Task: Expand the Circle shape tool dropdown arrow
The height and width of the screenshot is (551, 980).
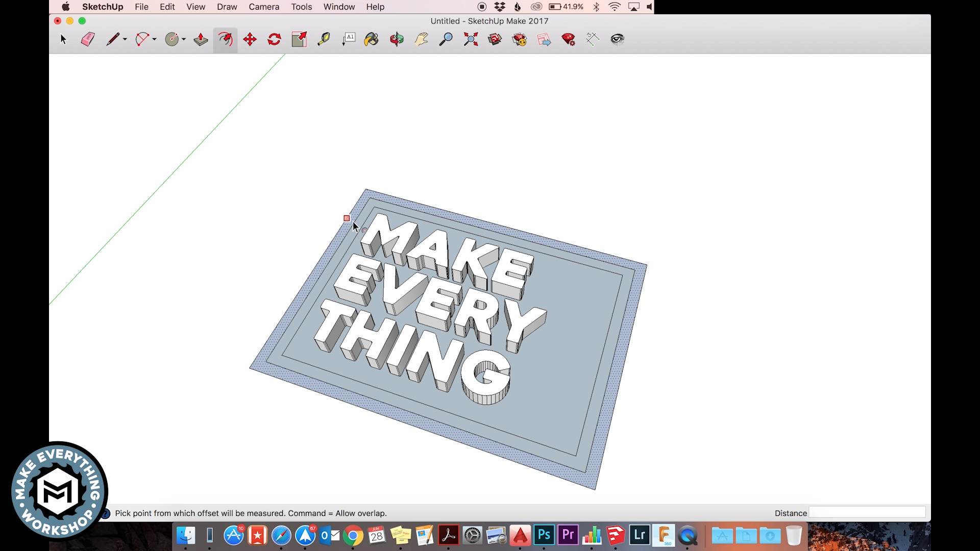Action: pyautogui.click(x=184, y=39)
